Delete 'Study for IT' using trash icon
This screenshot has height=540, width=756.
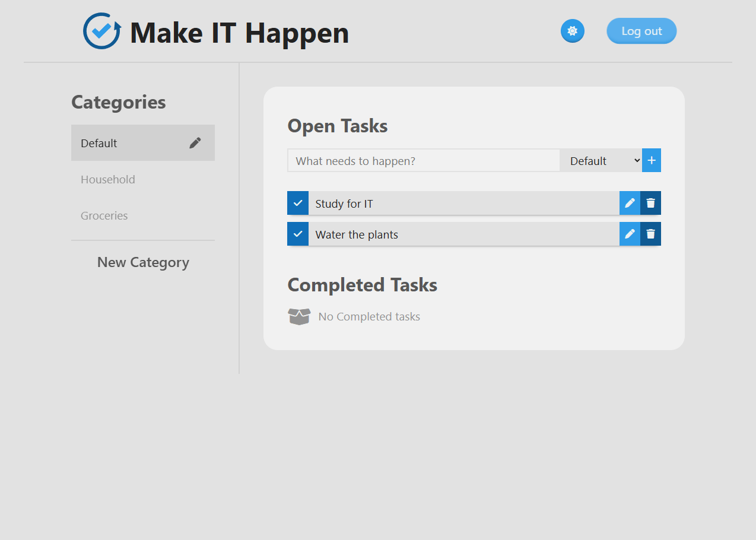[x=650, y=203]
